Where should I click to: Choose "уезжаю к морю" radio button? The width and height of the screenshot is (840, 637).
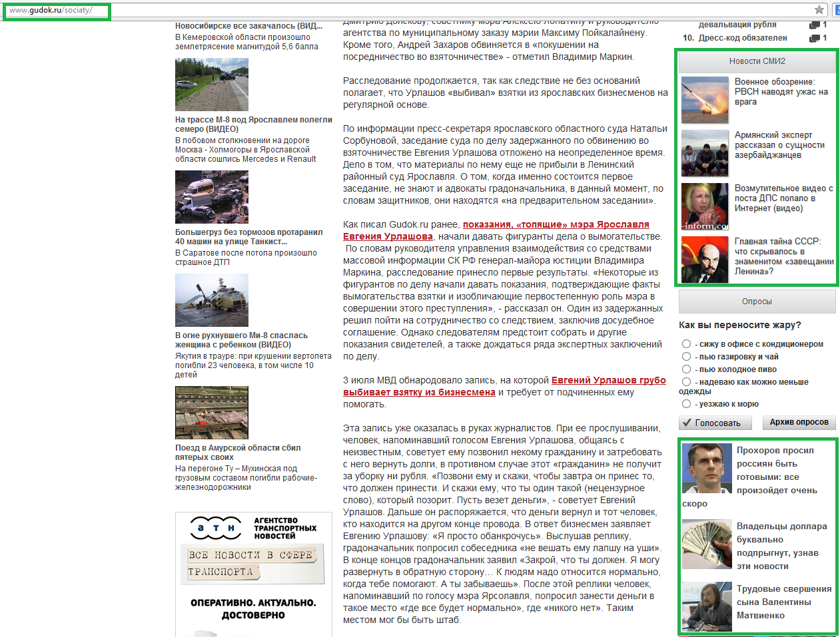[x=686, y=404]
